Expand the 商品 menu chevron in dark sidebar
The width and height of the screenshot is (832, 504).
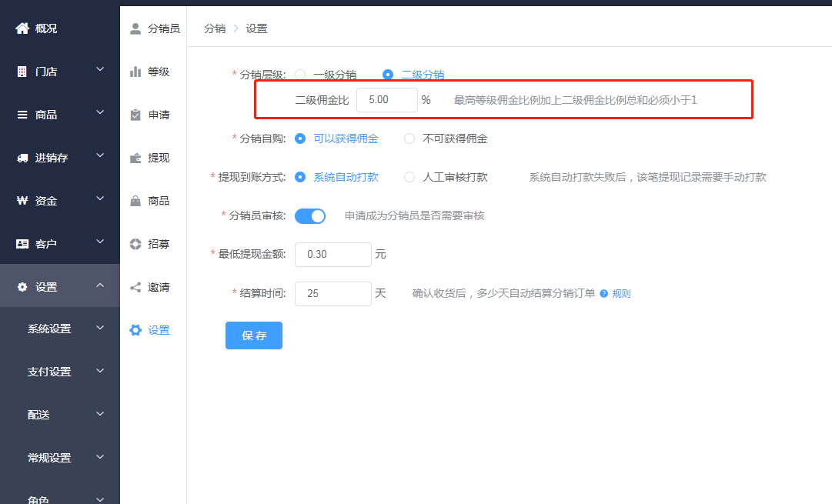point(100,112)
